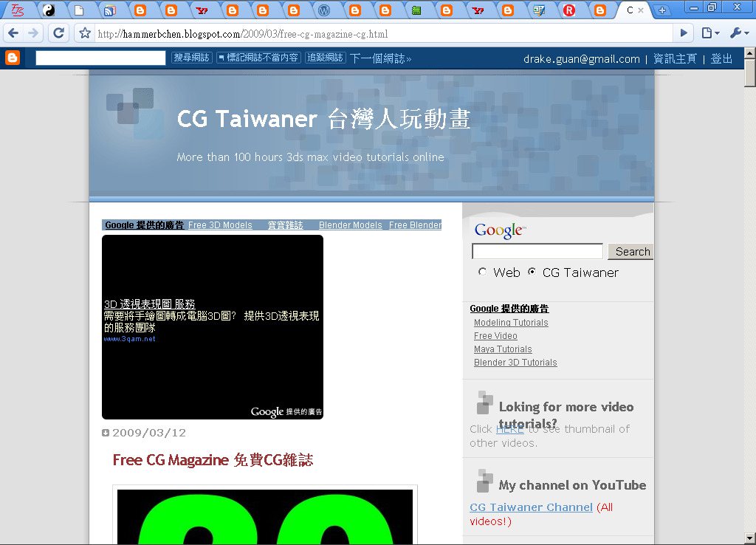Click the 搜尋網誌 button

[x=191, y=58]
